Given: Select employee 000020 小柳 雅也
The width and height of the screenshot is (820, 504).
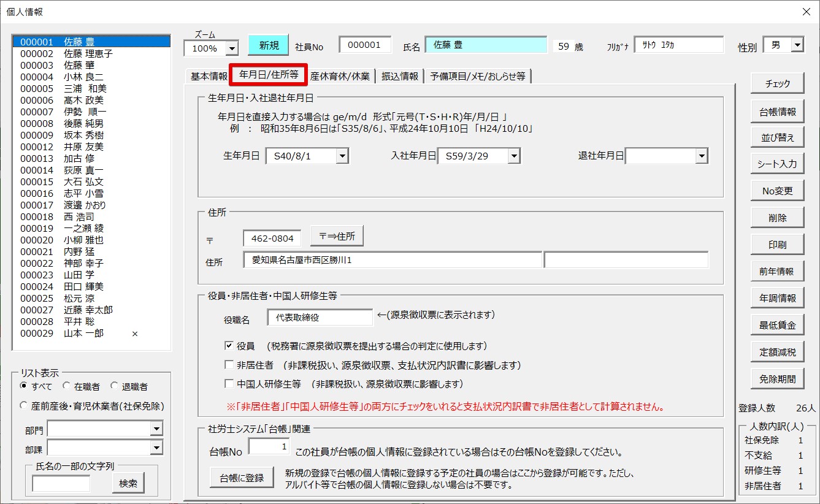Looking at the screenshot, I should click(x=91, y=240).
